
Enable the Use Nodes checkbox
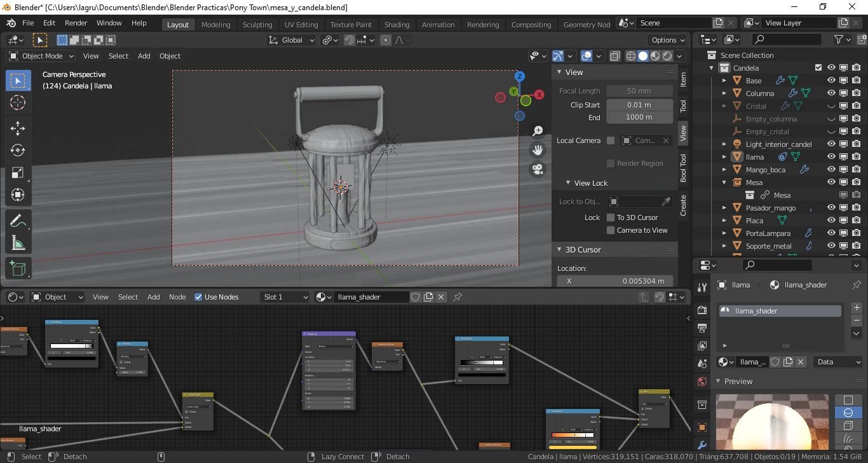[198, 297]
